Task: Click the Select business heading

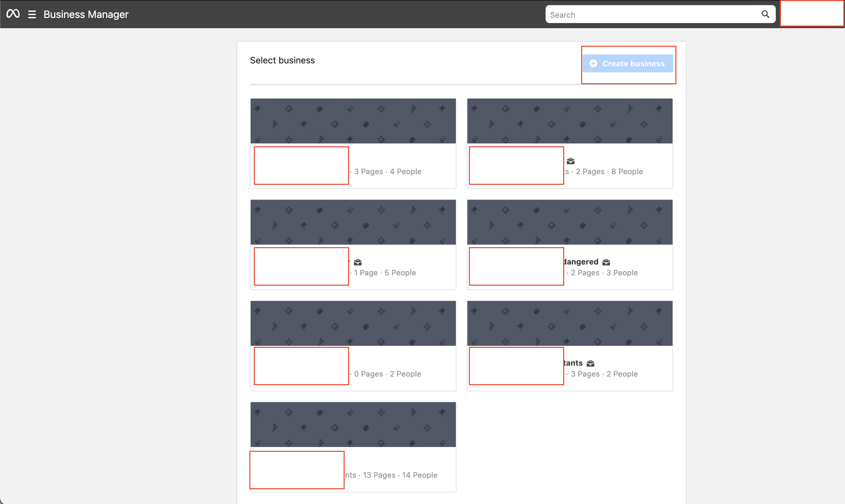Action: pyautogui.click(x=282, y=60)
